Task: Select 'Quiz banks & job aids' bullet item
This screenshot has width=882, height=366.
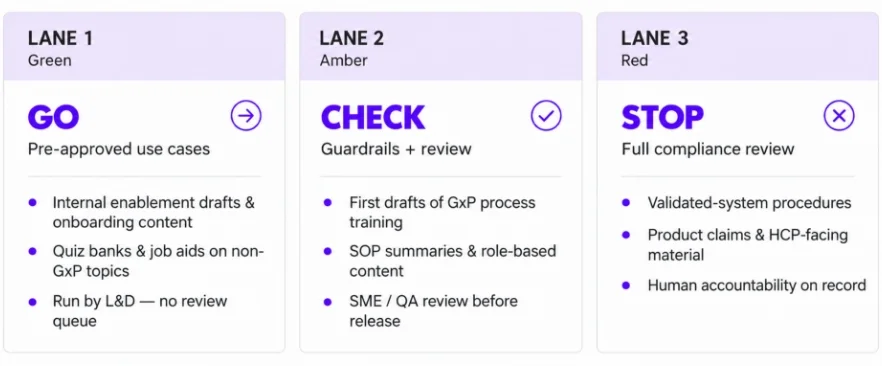Action: (158, 261)
